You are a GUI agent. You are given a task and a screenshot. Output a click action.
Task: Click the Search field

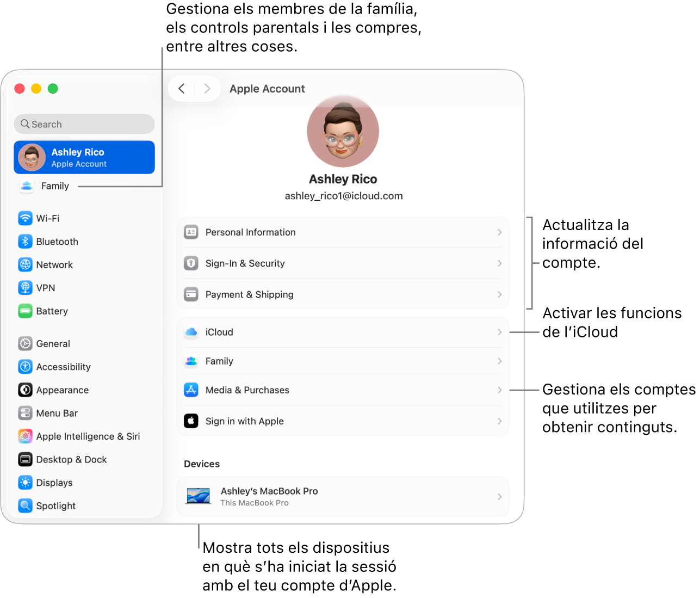pos(84,124)
